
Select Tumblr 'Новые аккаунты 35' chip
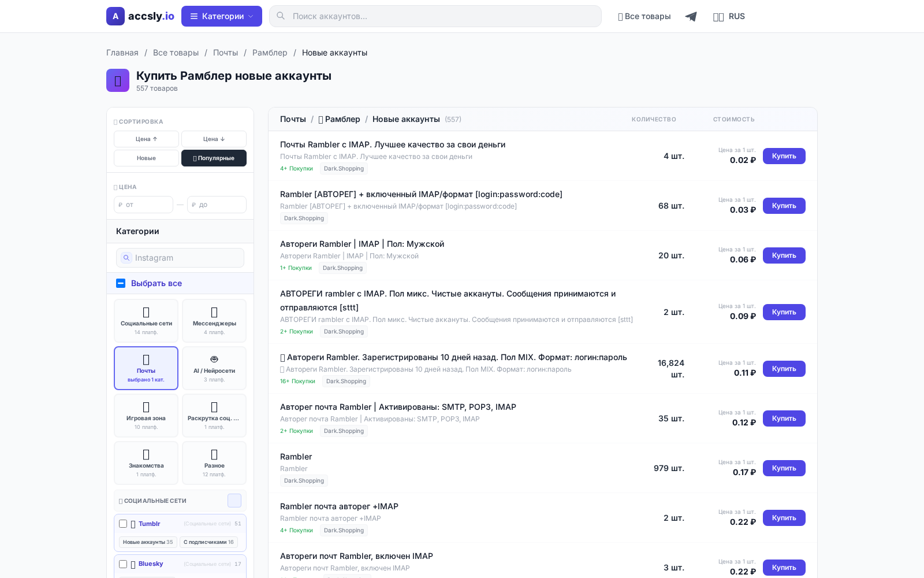(148, 542)
